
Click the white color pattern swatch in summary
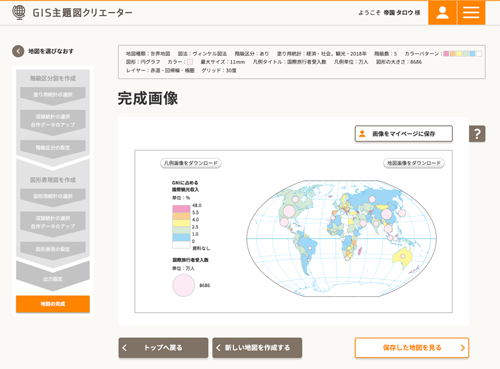479,54
